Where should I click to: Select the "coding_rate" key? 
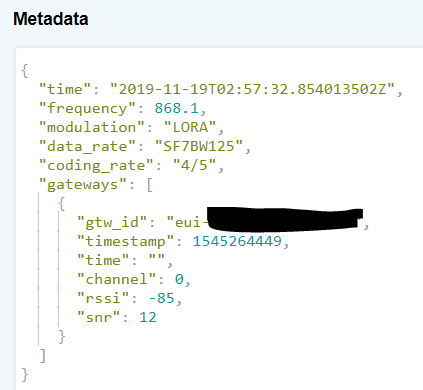point(96,166)
